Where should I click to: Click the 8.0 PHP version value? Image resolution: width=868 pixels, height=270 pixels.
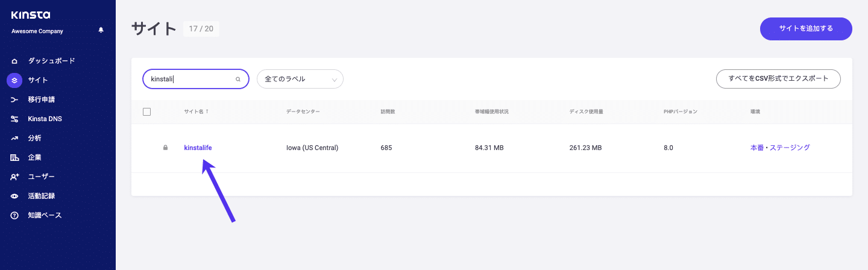click(668, 148)
